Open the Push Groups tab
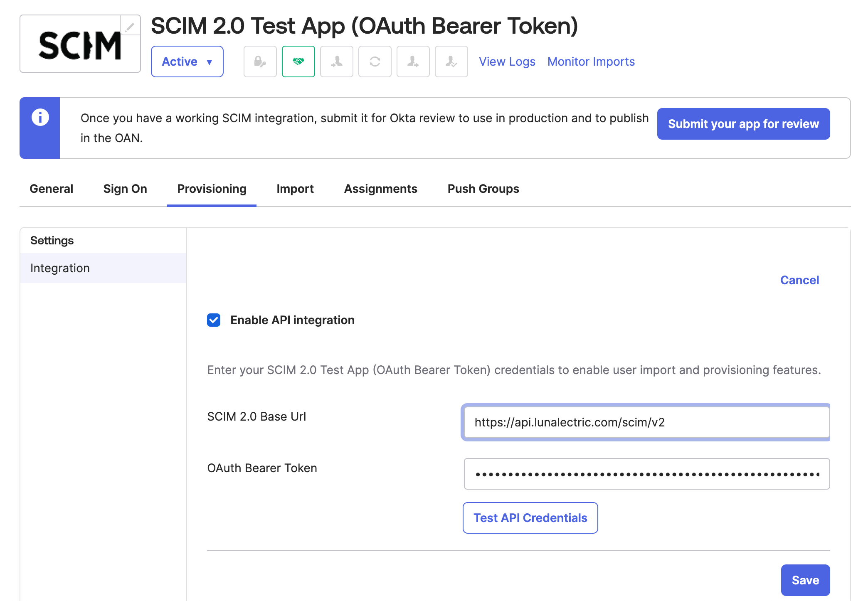This screenshot has height=601, width=868. pyautogui.click(x=483, y=189)
